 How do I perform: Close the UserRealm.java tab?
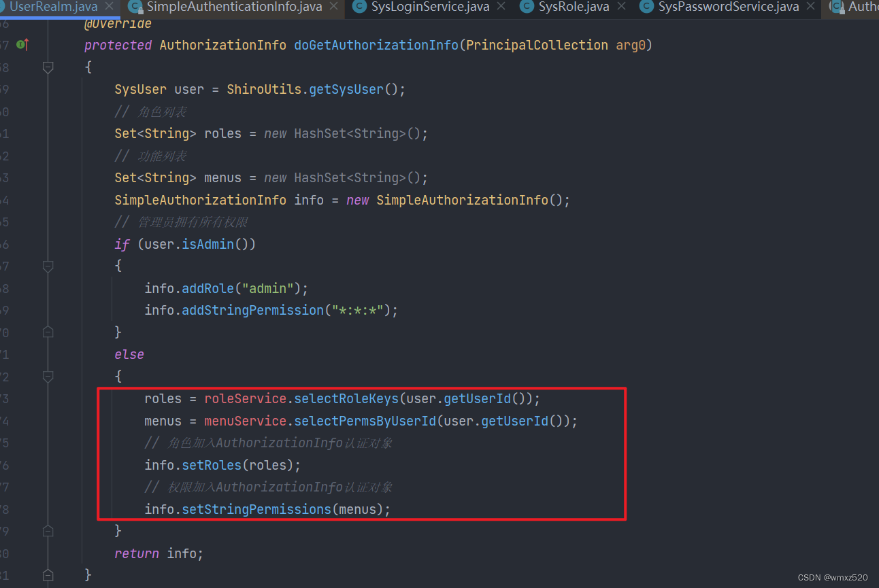(x=109, y=7)
